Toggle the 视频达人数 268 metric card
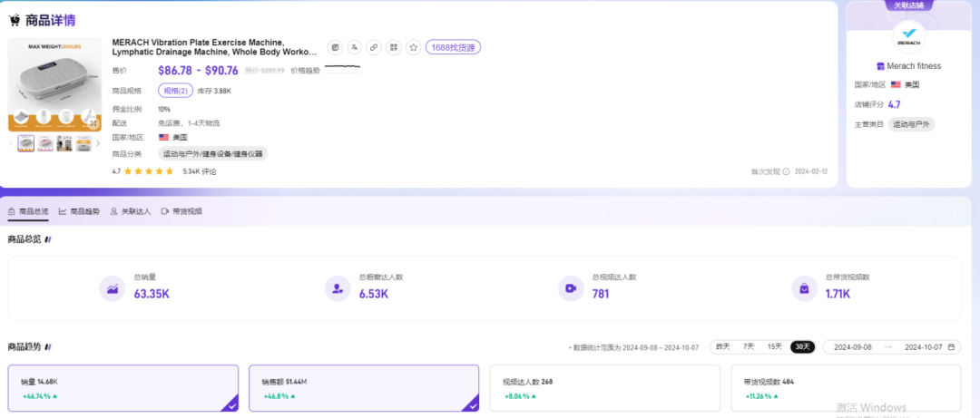Screen dimensions: 980x418 click(605, 388)
